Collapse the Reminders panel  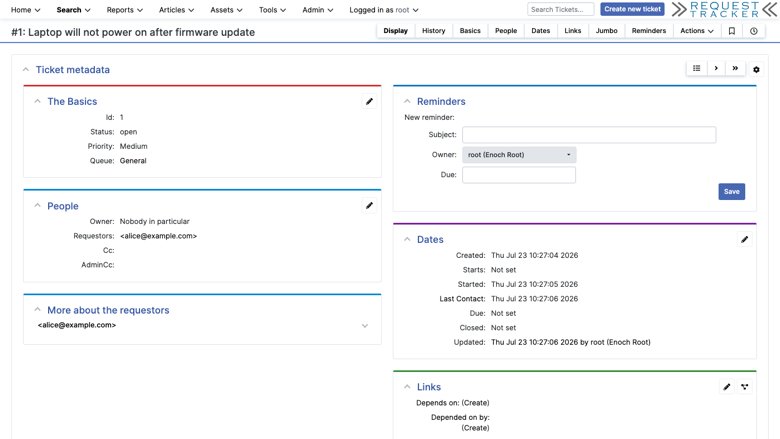(407, 101)
